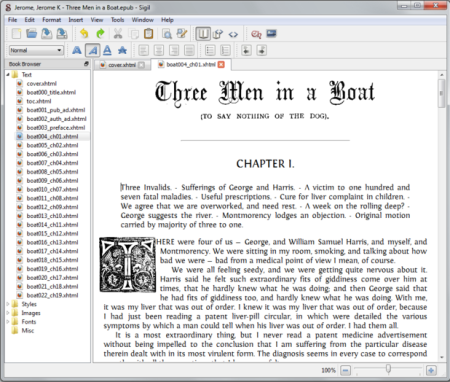Collapse the Text folder
Image resolution: width=450 pixels, height=382 pixels.
pyautogui.click(x=8, y=75)
